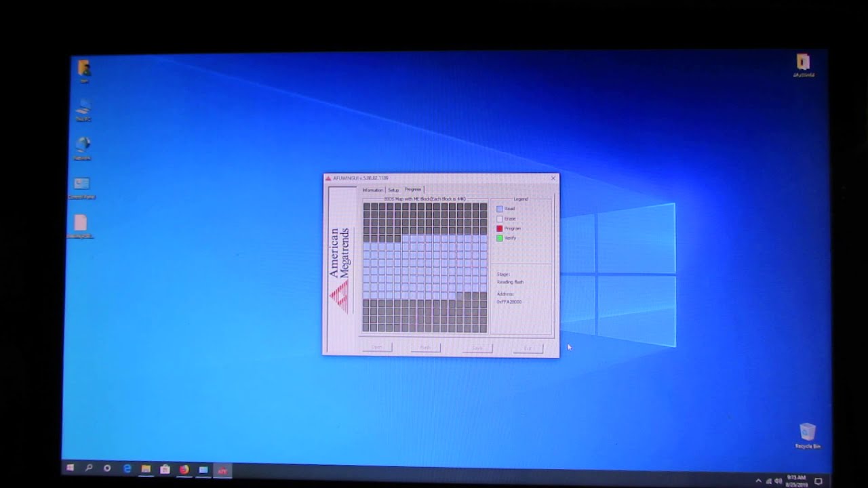Click the disabled Open button
This screenshot has width=868, height=488.
(x=376, y=347)
